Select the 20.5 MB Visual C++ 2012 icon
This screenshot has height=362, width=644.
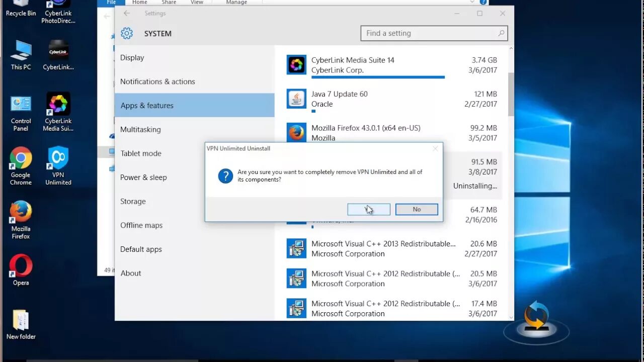click(296, 279)
